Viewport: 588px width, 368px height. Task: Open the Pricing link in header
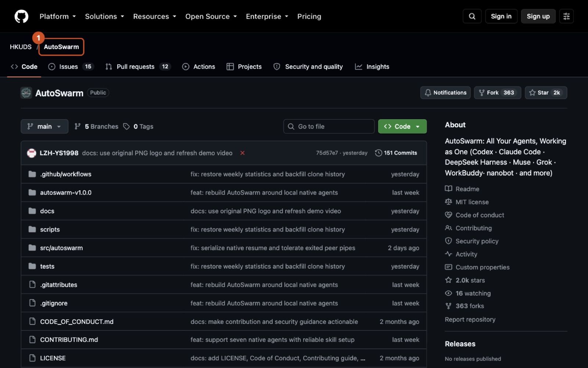click(309, 16)
